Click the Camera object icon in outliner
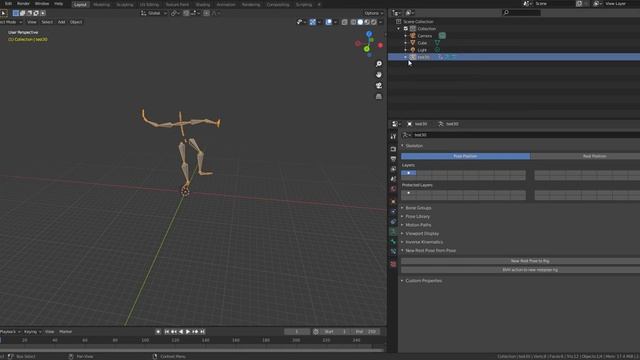Viewport: 640px width, 360px height. click(413, 36)
